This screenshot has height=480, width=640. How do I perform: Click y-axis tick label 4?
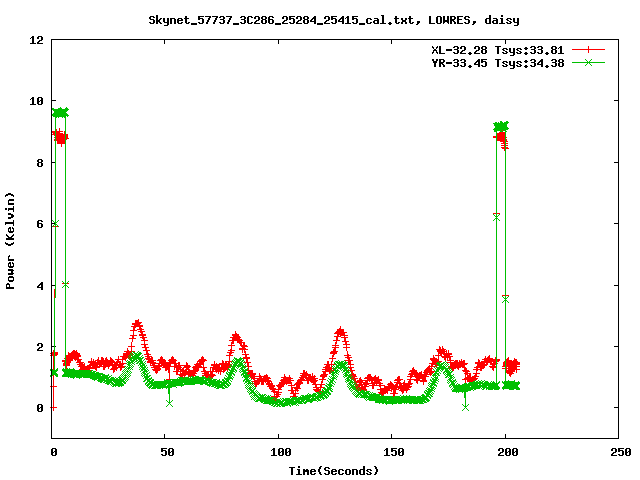coord(40,286)
